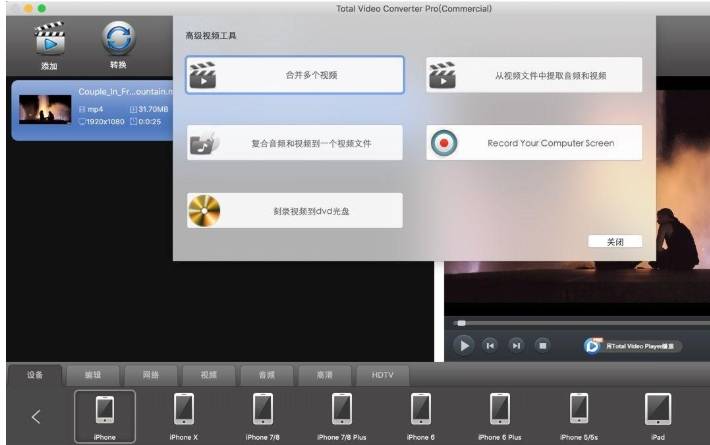Click the 关闭 close dialog button

click(615, 242)
